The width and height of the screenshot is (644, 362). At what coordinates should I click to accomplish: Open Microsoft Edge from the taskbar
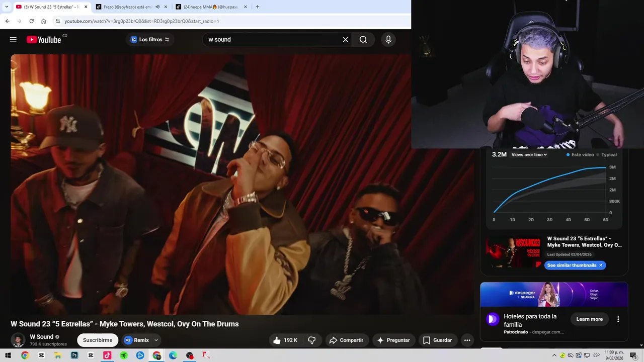pos(173,355)
